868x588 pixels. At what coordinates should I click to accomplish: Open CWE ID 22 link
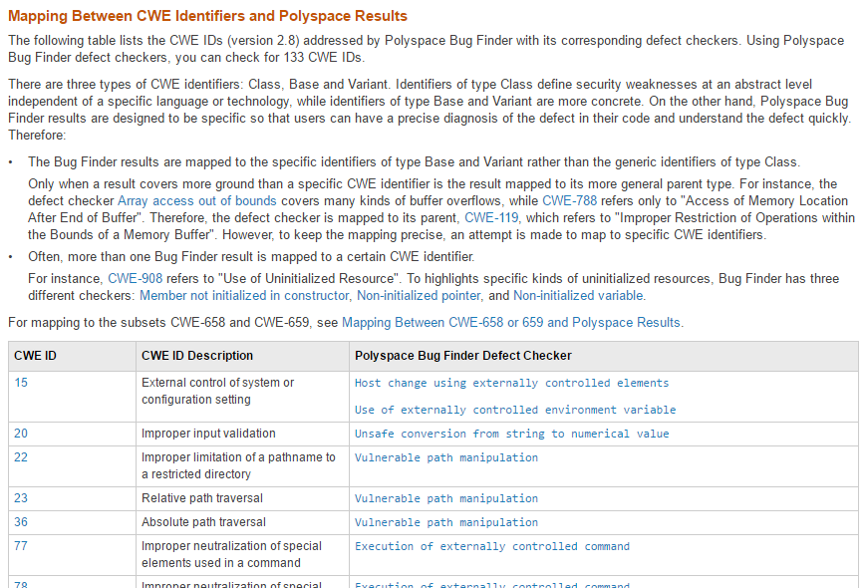21,457
